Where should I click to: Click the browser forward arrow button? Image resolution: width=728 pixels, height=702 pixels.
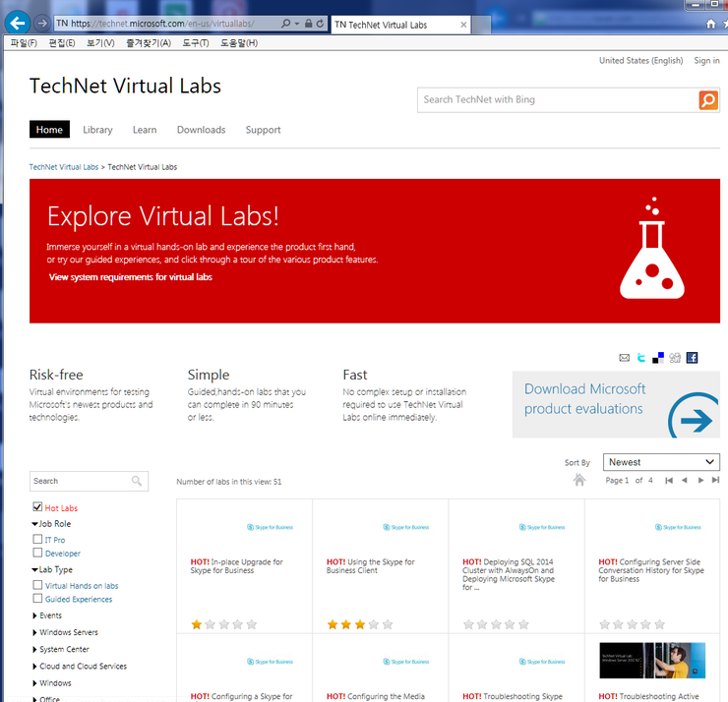click(42, 24)
